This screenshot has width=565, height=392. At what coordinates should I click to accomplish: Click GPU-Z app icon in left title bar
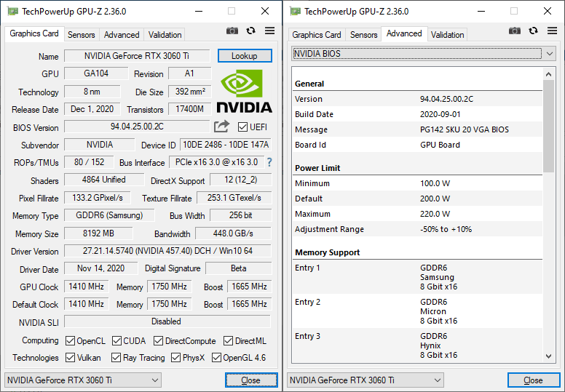pos(12,12)
